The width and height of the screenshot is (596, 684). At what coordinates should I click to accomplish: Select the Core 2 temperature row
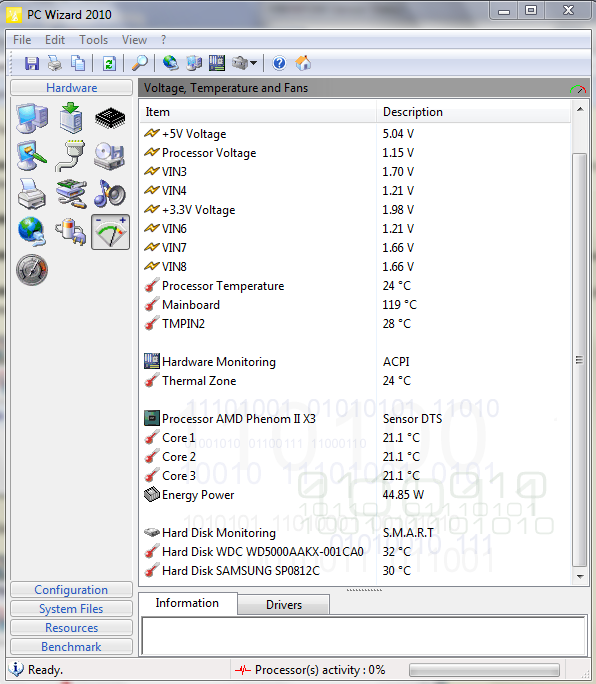pos(355,457)
